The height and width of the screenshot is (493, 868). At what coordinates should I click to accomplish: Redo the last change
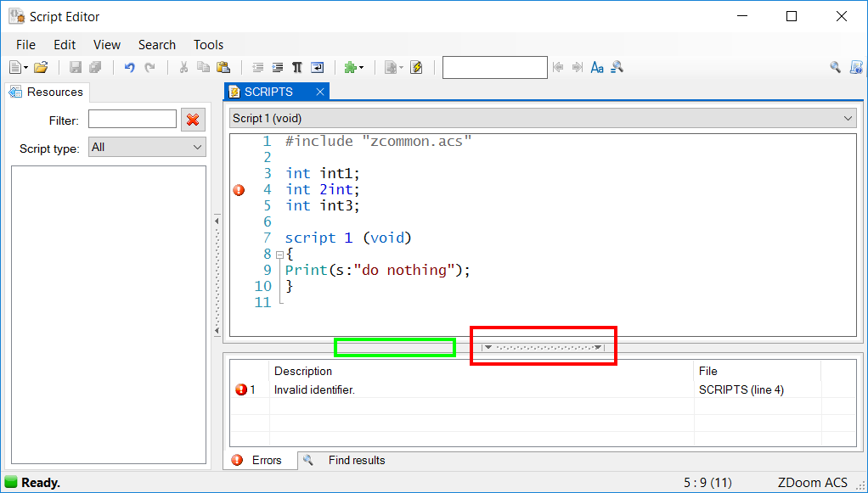point(149,67)
